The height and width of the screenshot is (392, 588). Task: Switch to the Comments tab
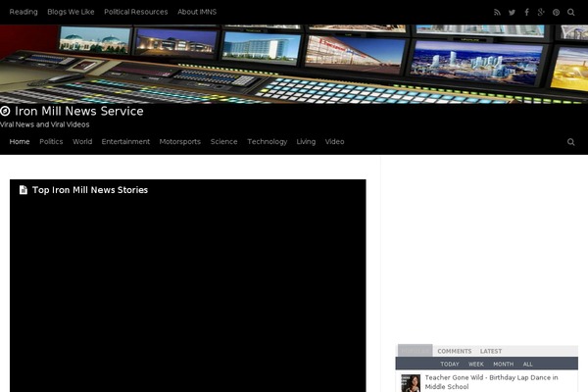click(455, 351)
